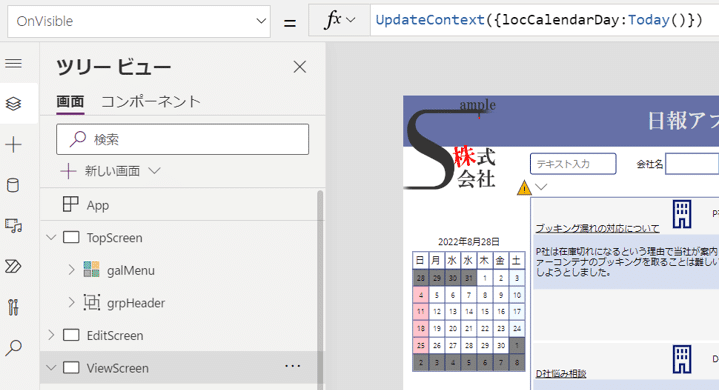This screenshot has width=719, height=390.
Task: Open the Media icon in sidebar
Action: click(x=13, y=225)
